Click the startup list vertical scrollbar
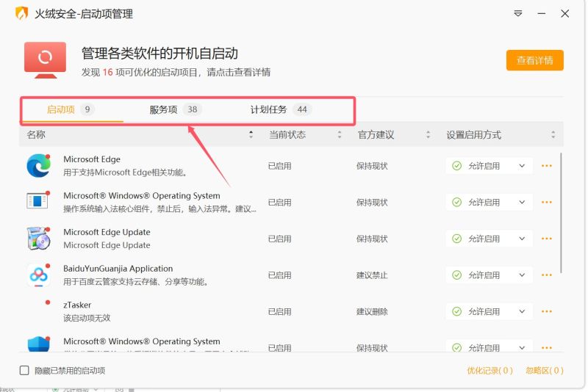Image resolution: width=588 pixels, height=392 pixels. pyautogui.click(x=561, y=213)
